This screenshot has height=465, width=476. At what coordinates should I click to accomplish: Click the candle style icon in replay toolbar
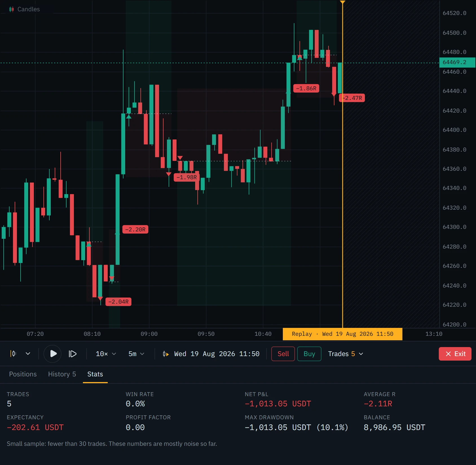click(13, 354)
